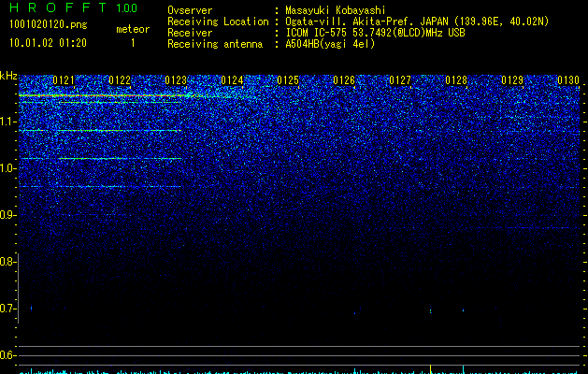588x374 pixels.
Task: Click the 0.7 frequency axis label
Action: pyautogui.click(x=7, y=309)
